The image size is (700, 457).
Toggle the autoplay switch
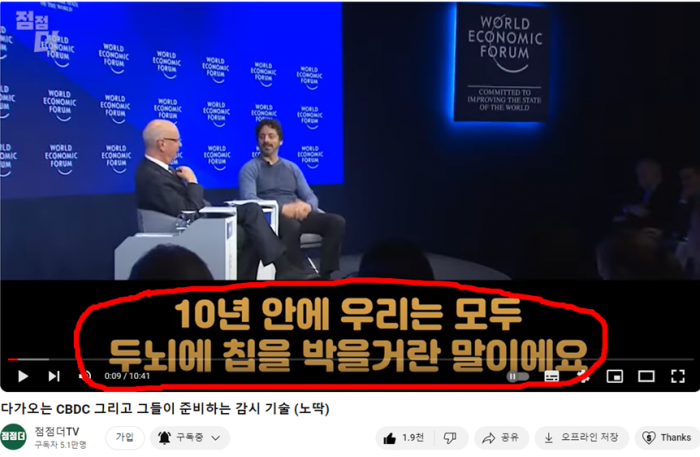[x=516, y=376]
